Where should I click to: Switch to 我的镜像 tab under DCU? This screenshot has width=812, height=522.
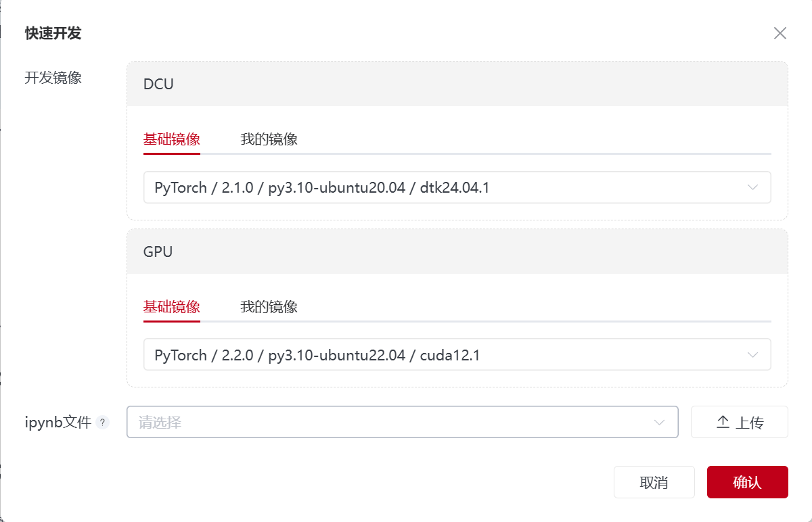click(x=269, y=139)
